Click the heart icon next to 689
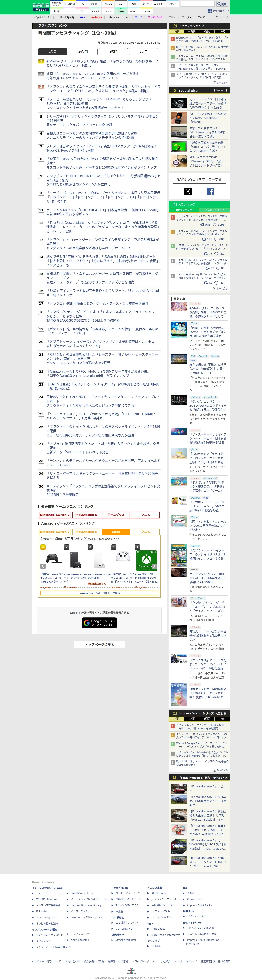262x980 pixels. click(x=216, y=239)
